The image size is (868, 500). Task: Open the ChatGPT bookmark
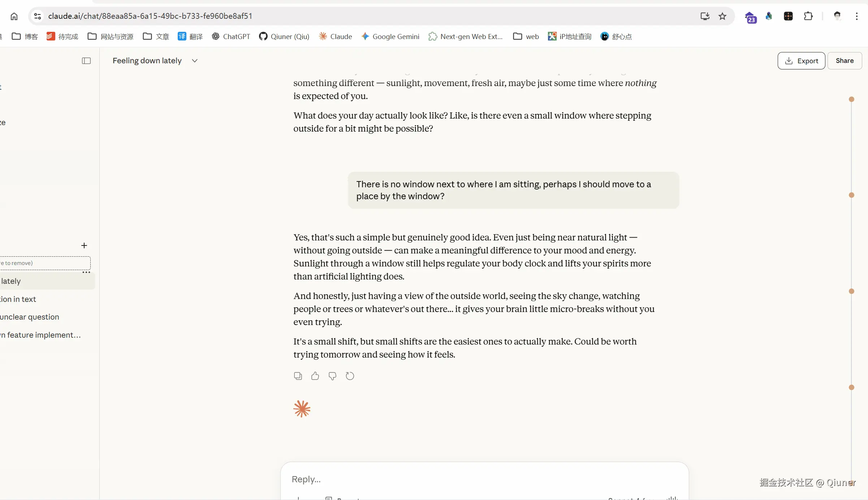(231, 37)
